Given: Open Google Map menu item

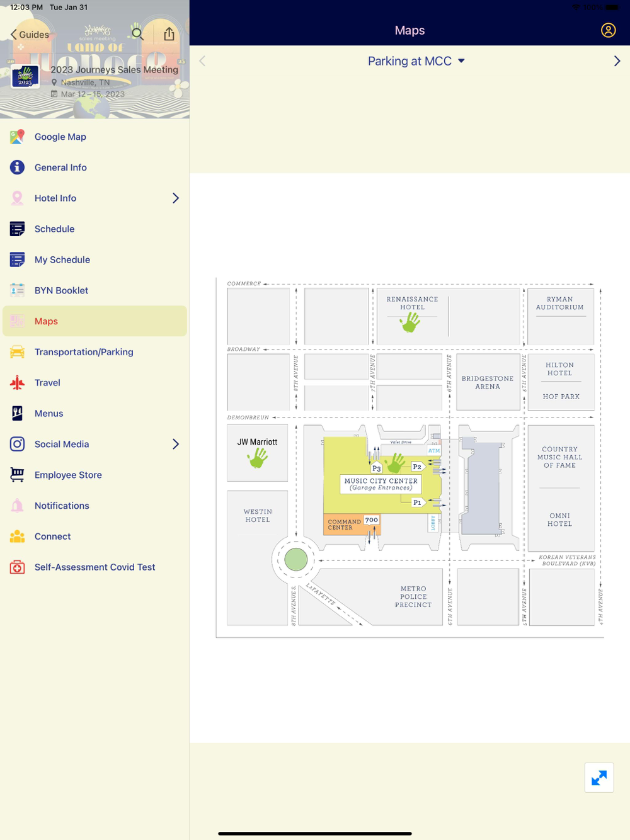Looking at the screenshot, I should pos(94,137).
